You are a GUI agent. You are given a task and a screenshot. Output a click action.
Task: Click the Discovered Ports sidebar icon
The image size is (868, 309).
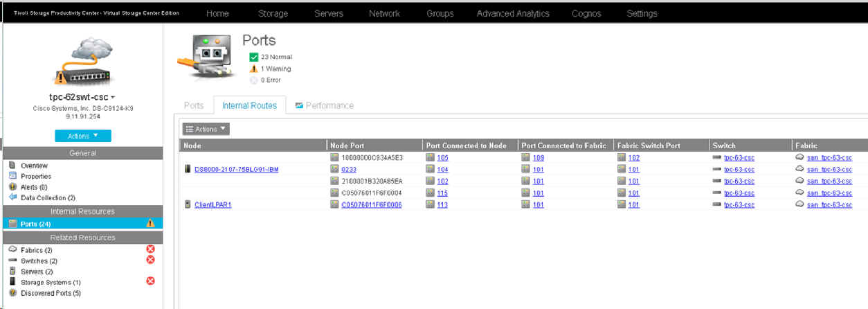12,292
